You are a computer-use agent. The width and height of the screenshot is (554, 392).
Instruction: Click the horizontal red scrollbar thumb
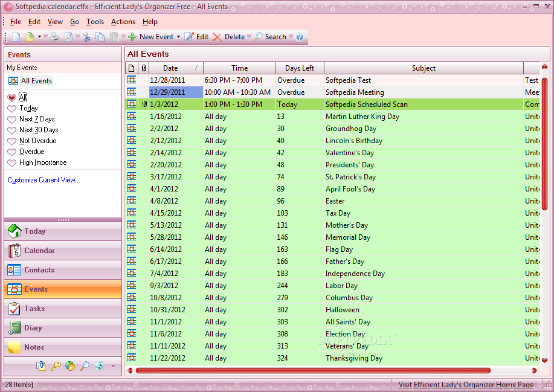(313, 370)
